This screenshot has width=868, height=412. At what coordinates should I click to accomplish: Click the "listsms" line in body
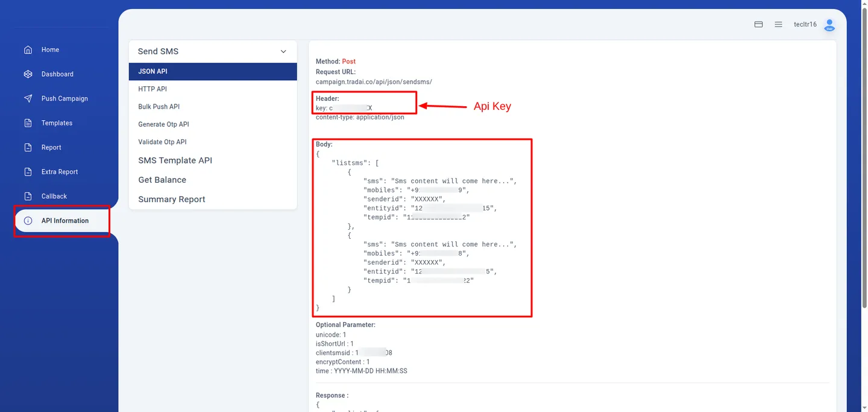click(354, 163)
